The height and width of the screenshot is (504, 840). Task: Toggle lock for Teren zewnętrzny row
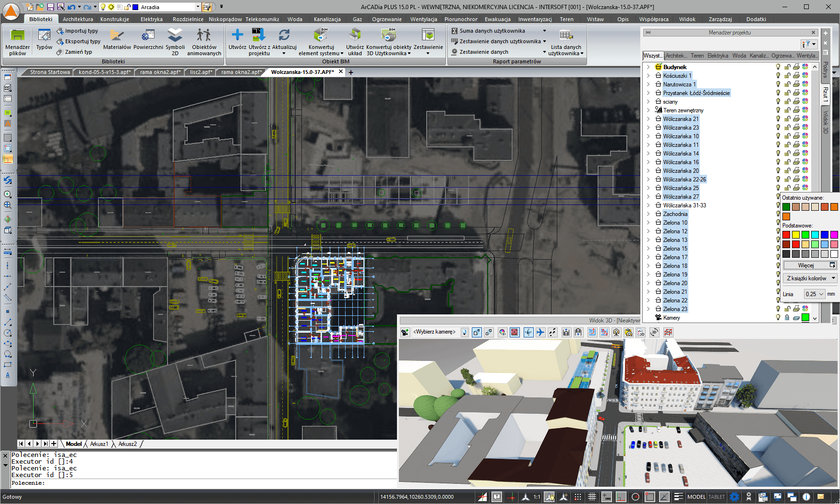(787, 110)
